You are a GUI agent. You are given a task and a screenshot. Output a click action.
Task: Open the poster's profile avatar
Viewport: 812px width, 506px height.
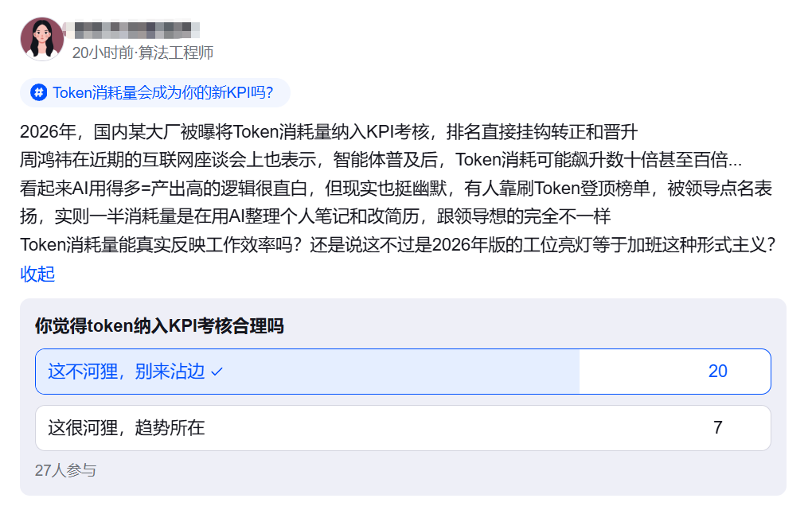[41, 39]
